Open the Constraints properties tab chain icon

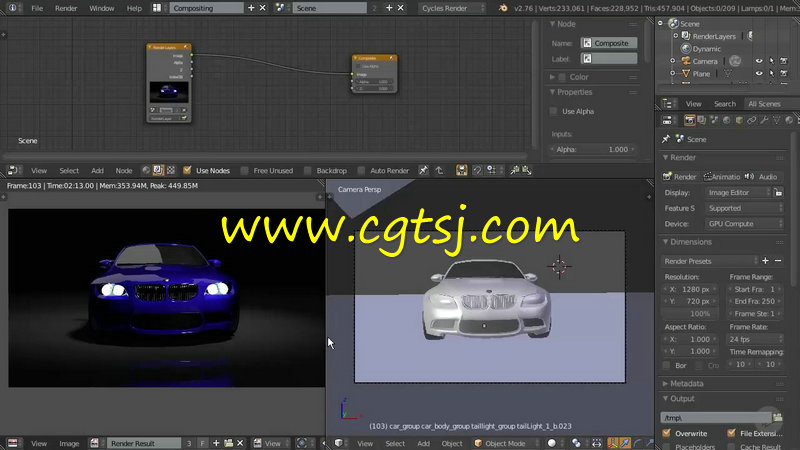click(752, 120)
